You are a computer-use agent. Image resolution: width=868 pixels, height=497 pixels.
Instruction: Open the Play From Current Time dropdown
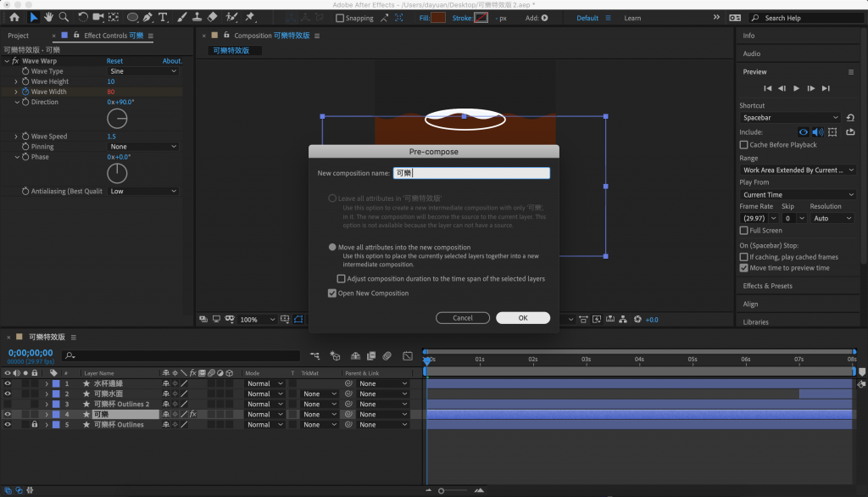[796, 195]
